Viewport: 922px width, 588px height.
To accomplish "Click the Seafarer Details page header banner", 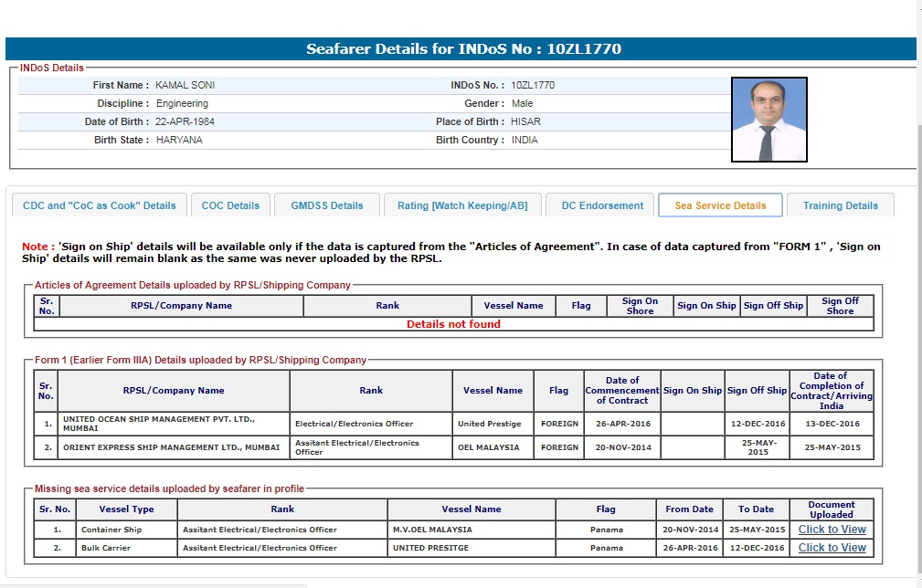I will (462, 49).
